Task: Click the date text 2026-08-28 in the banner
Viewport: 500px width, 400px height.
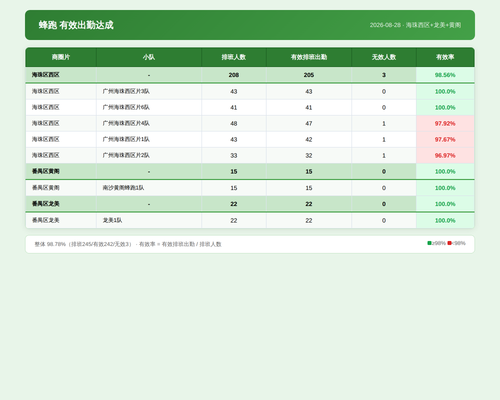Action: point(385,25)
